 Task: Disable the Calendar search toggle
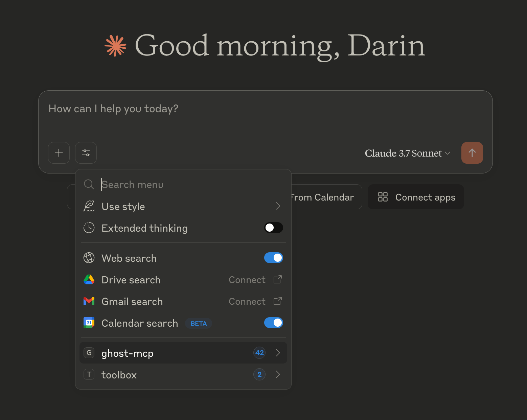[273, 323]
